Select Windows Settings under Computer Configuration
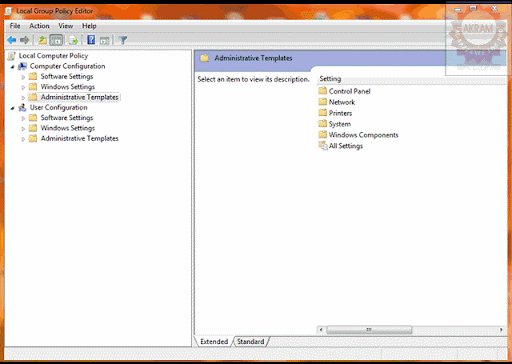 point(68,87)
